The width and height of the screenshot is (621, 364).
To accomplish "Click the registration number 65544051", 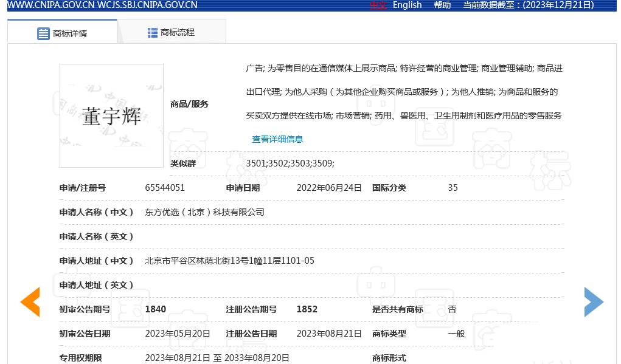I will coord(165,188).
